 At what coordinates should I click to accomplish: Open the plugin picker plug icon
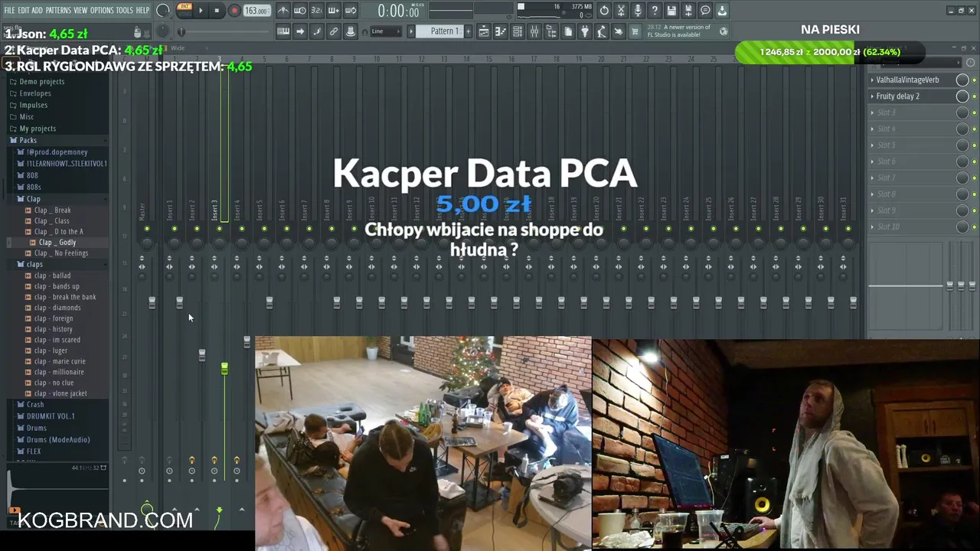pos(585,31)
